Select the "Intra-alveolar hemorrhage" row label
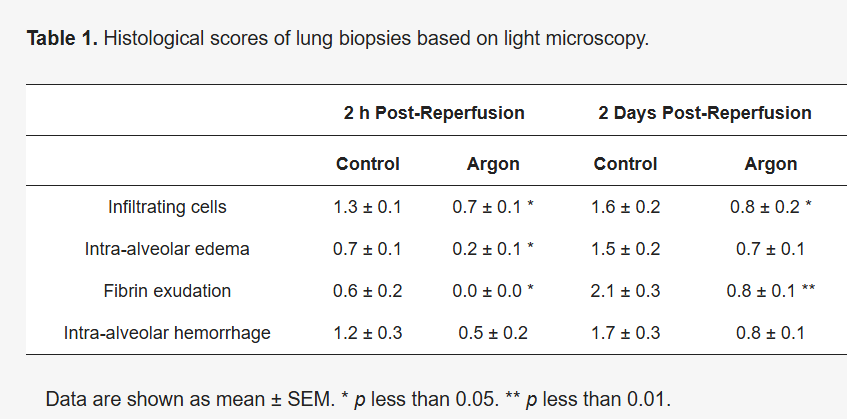Viewport: 847px width, 419px height. 167,333
